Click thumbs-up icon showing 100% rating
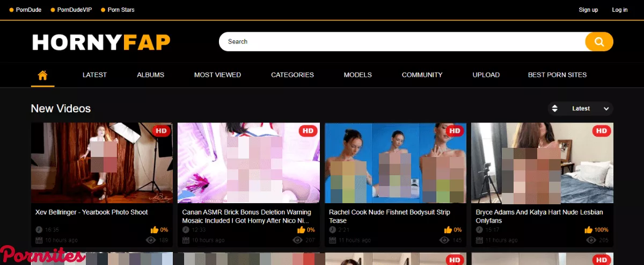 click(x=588, y=230)
